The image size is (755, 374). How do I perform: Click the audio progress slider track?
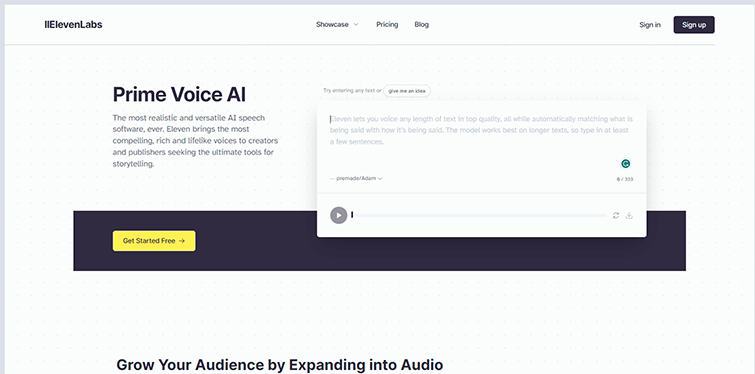[x=479, y=216]
